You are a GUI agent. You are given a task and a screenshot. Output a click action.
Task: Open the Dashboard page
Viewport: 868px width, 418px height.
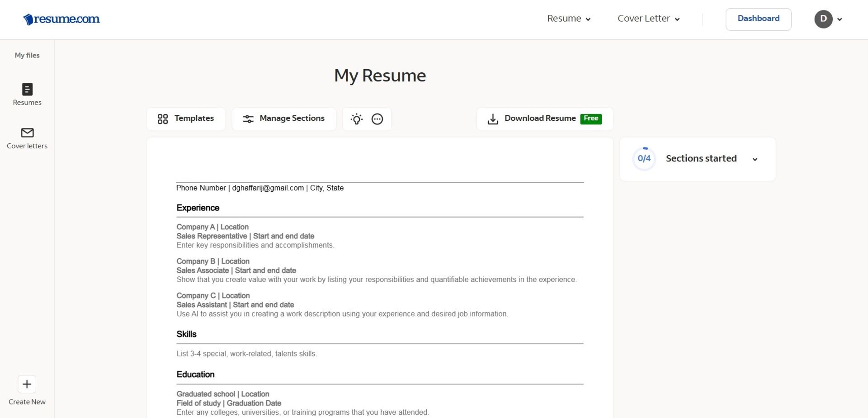(758, 19)
